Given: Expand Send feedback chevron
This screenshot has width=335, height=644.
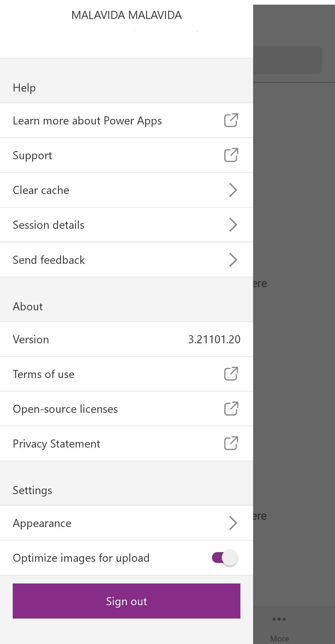Looking at the screenshot, I should pyautogui.click(x=233, y=260).
